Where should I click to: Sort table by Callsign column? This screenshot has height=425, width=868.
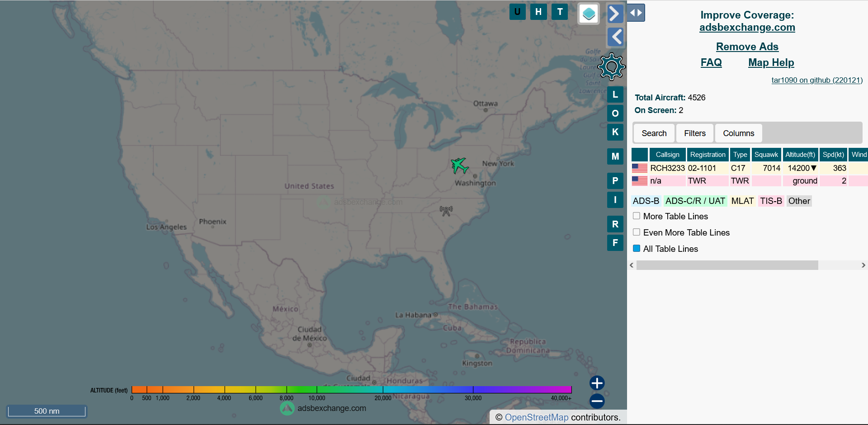(x=667, y=155)
